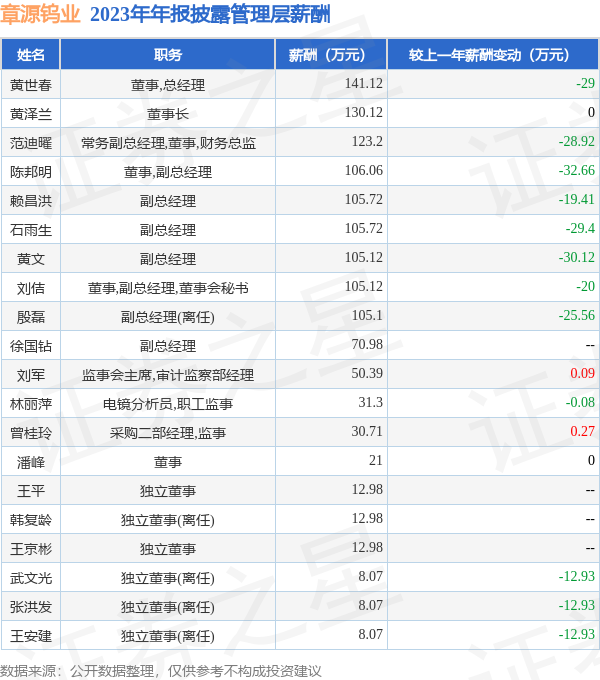Click 电镜分析员,职工监事 cell
This screenshot has width=600, height=680.
click(x=168, y=405)
